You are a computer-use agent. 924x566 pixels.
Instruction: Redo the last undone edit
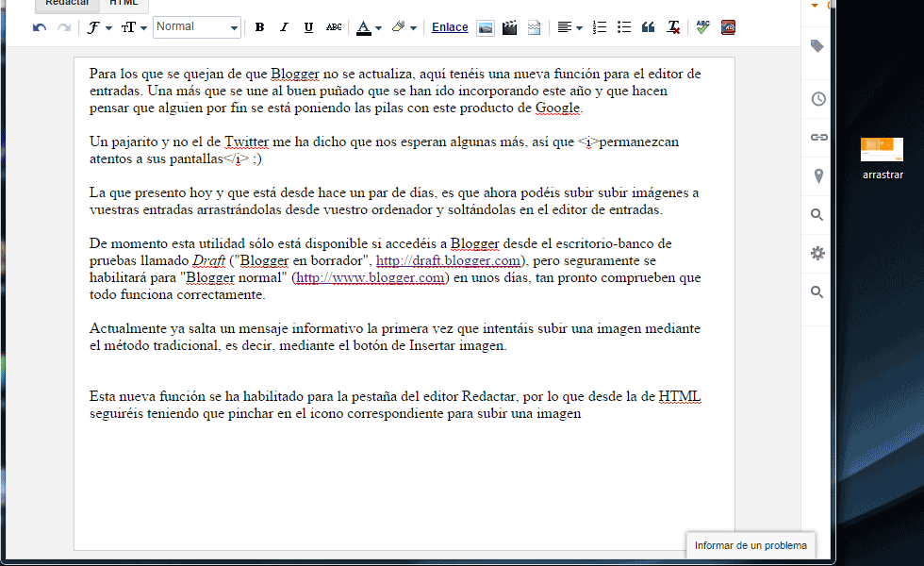click(64, 27)
